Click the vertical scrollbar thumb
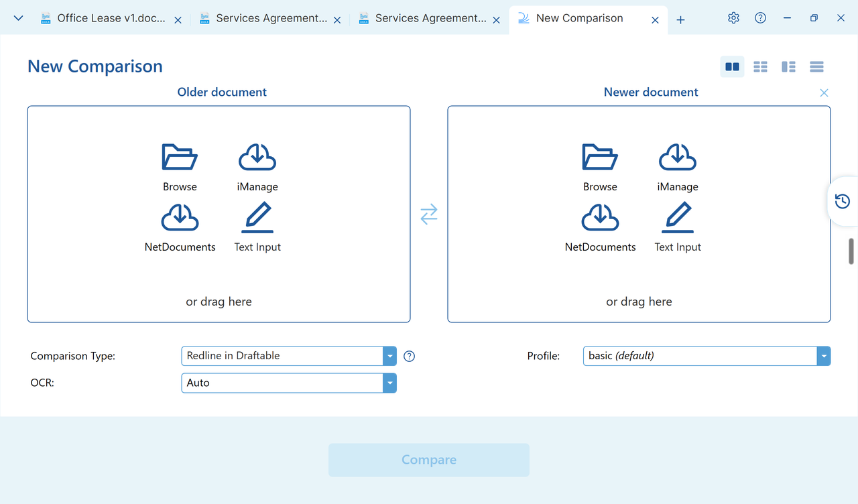This screenshot has width=858, height=504. coord(852,251)
